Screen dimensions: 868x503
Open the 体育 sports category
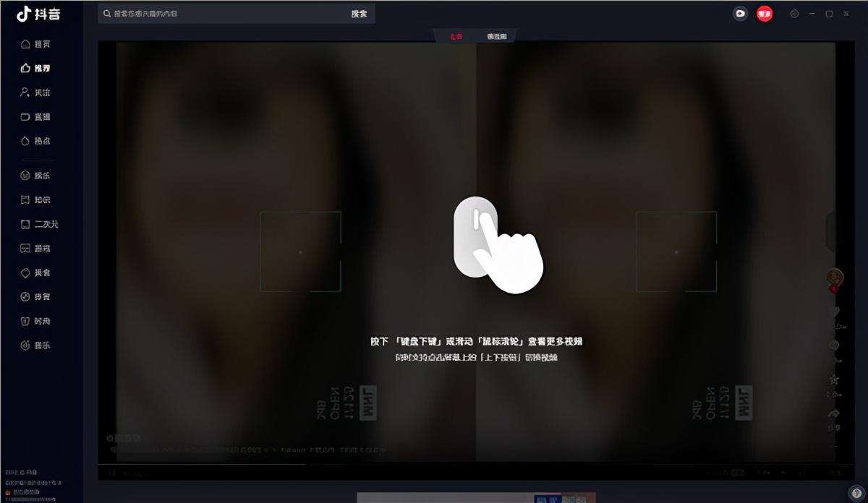tap(36, 297)
